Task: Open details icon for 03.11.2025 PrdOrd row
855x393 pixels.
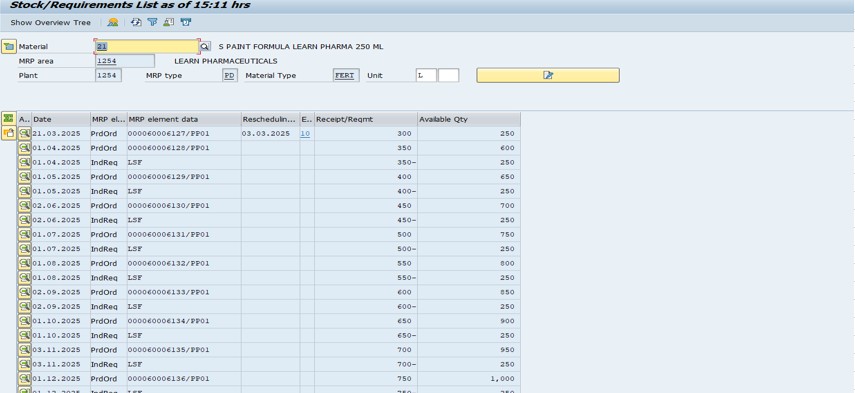Action: [25, 350]
